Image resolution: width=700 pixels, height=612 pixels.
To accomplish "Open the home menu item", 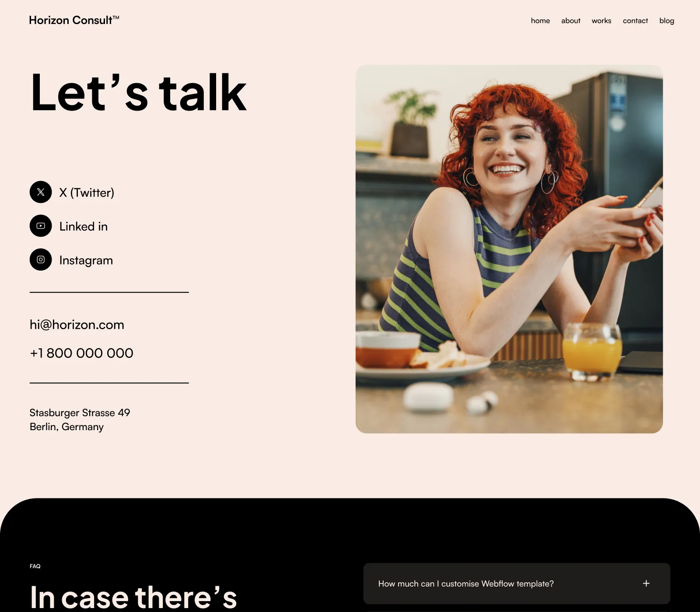I will (x=540, y=21).
